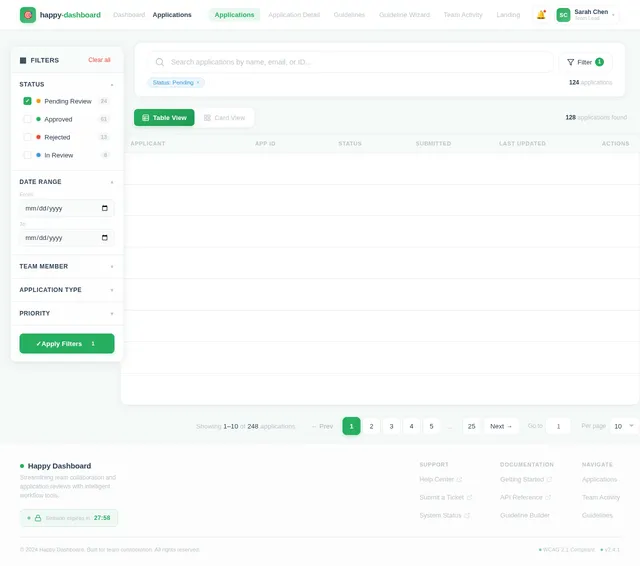Screen dimensions: 640x566
Task: Remove the Status: Pending filter chip
Action: pyautogui.click(x=198, y=82)
